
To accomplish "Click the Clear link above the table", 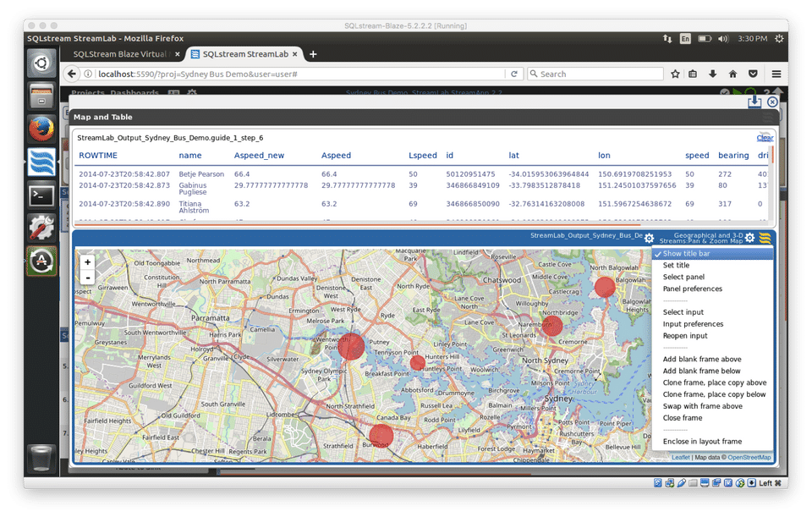I will [765, 138].
